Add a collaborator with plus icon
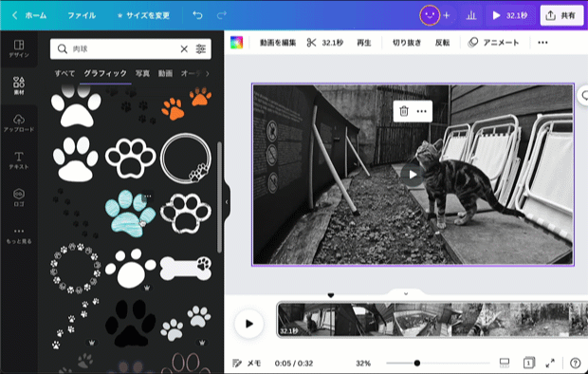The width and height of the screenshot is (588, 374). coord(447,15)
